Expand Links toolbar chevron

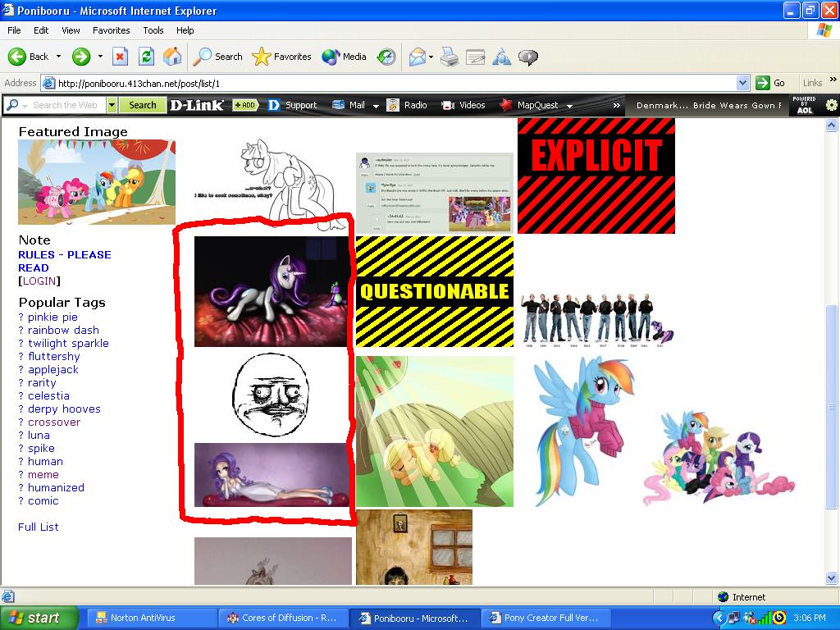833,80
